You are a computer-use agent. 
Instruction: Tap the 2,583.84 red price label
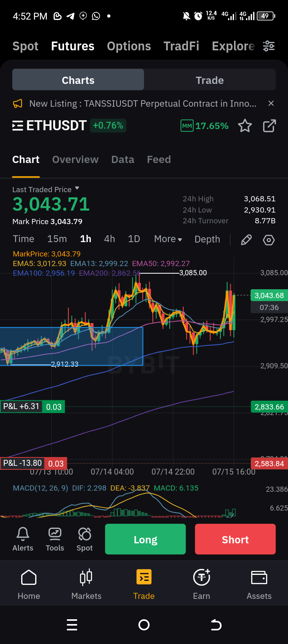tap(269, 463)
